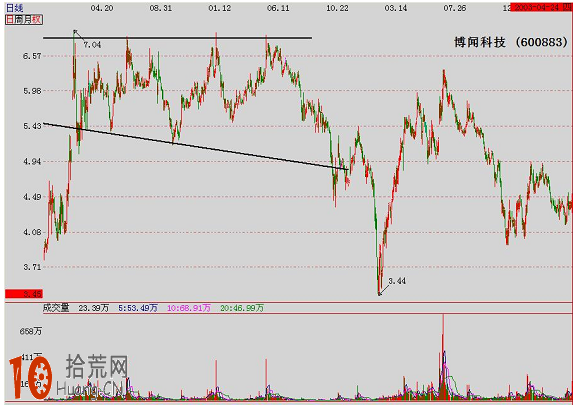Click the 5.43 price axis label
Viewport: 575px width, 406px height.
pos(32,126)
